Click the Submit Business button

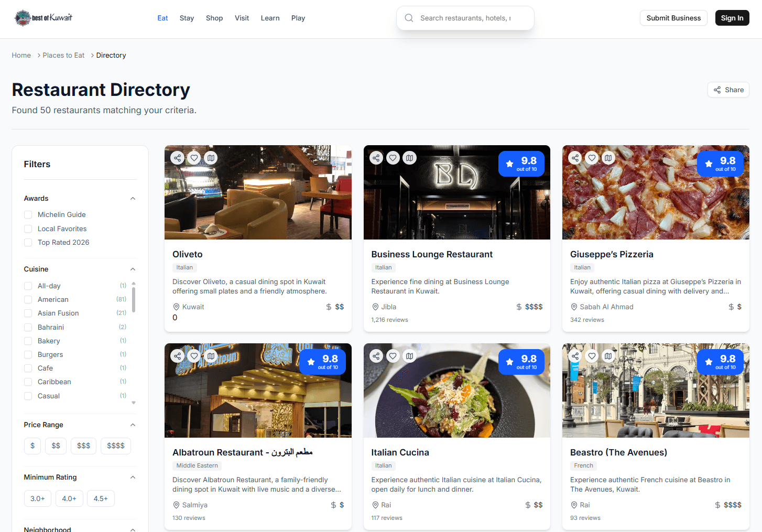[673, 18]
